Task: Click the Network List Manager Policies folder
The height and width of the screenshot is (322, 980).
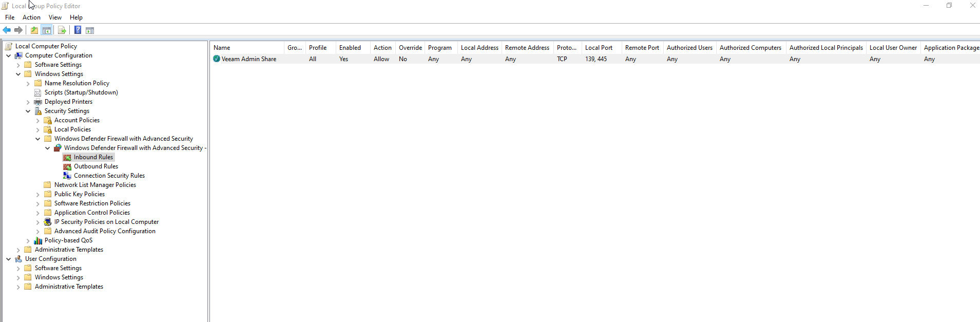Action: point(95,185)
